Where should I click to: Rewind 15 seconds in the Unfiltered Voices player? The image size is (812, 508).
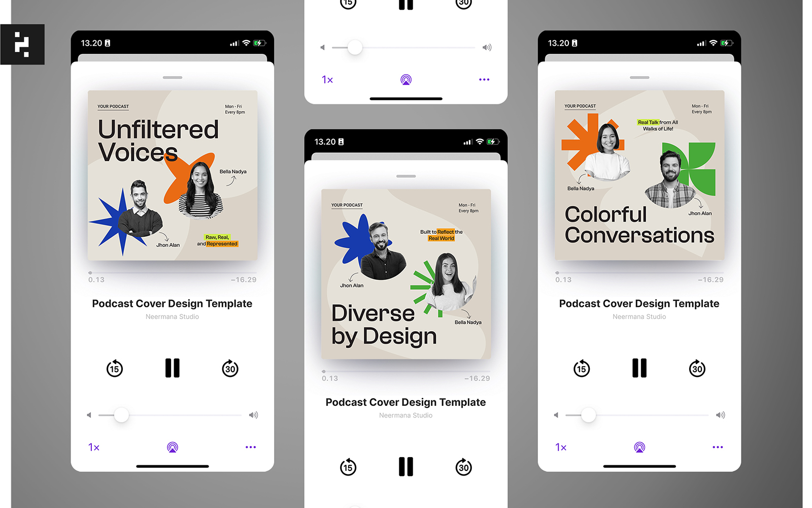[x=115, y=368]
